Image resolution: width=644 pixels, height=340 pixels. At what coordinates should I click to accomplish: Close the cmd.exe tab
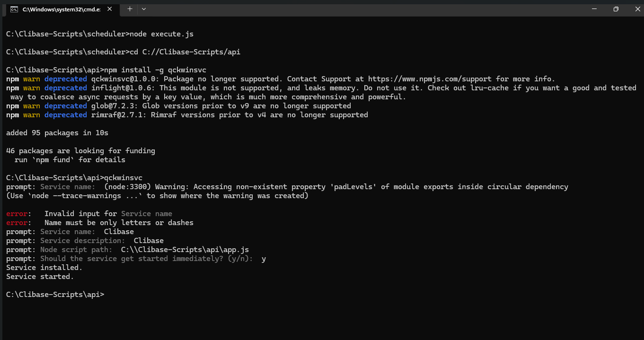(x=111, y=9)
